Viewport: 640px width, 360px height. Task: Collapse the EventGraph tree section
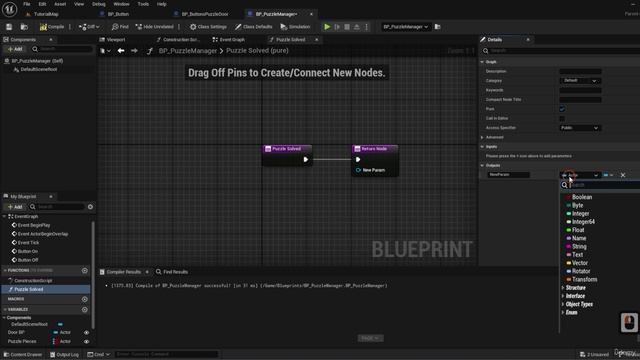pos(4,216)
